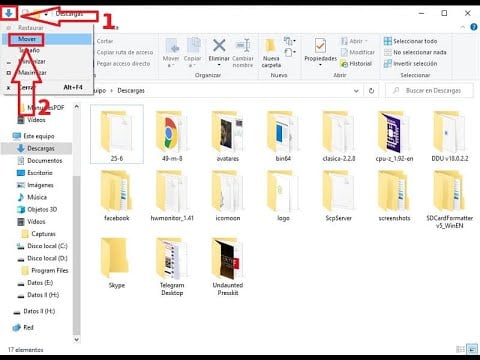Select Disco local (C:) in sidebar

click(x=42, y=246)
